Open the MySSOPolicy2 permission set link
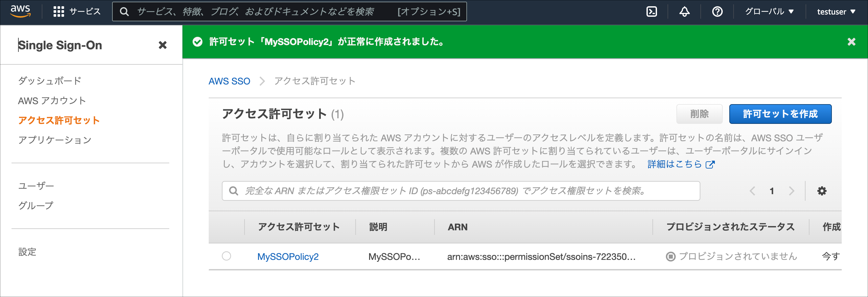Screen dimensions: 868x297 [x=288, y=257]
